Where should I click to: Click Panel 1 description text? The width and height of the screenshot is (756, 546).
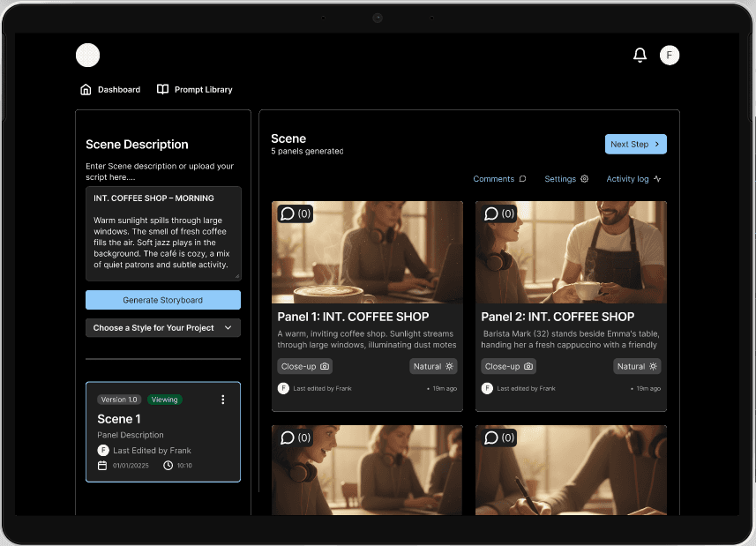coord(367,340)
